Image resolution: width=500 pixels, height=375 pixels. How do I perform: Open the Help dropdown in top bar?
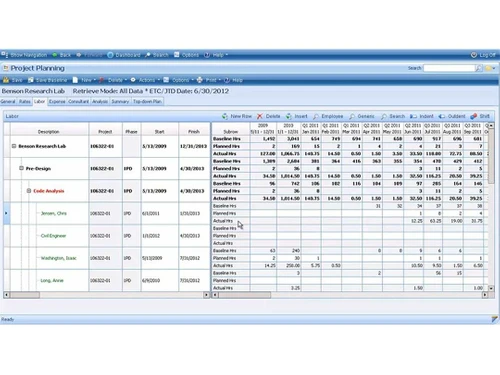coord(216,55)
